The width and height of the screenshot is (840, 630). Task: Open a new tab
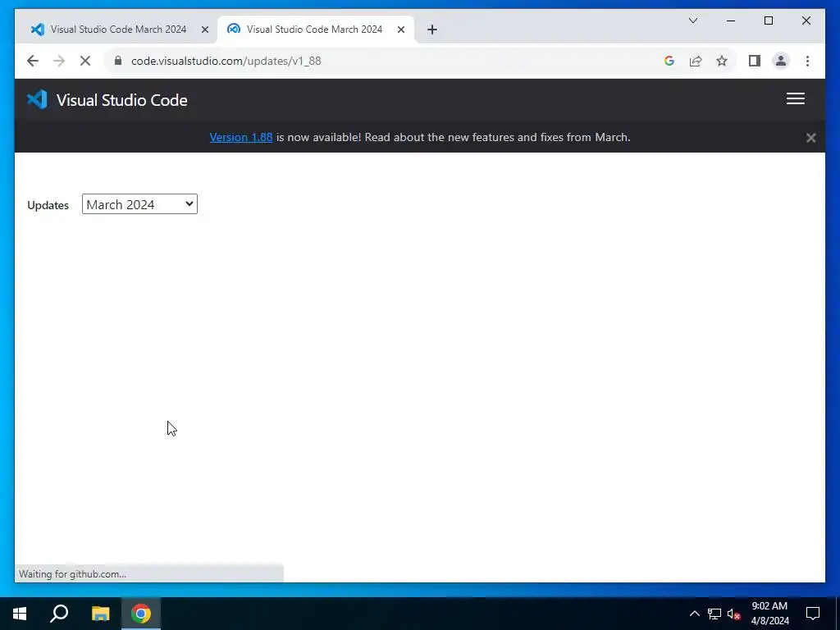click(x=432, y=30)
